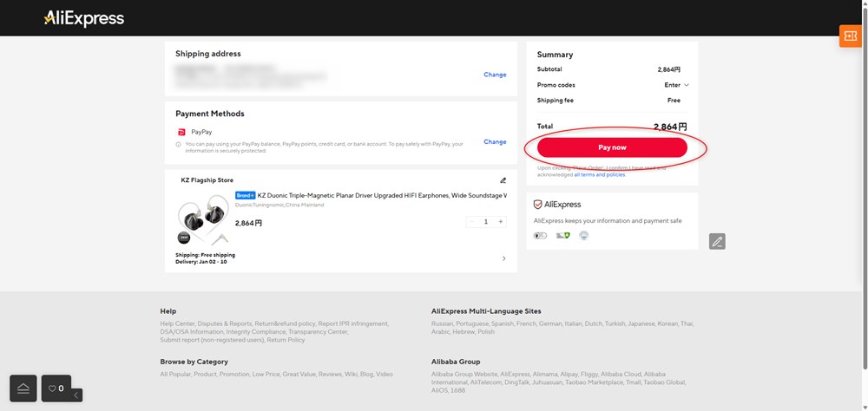Screen dimensions: 868x411
Task: Open Help Center footer link
Action: click(177, 323)
